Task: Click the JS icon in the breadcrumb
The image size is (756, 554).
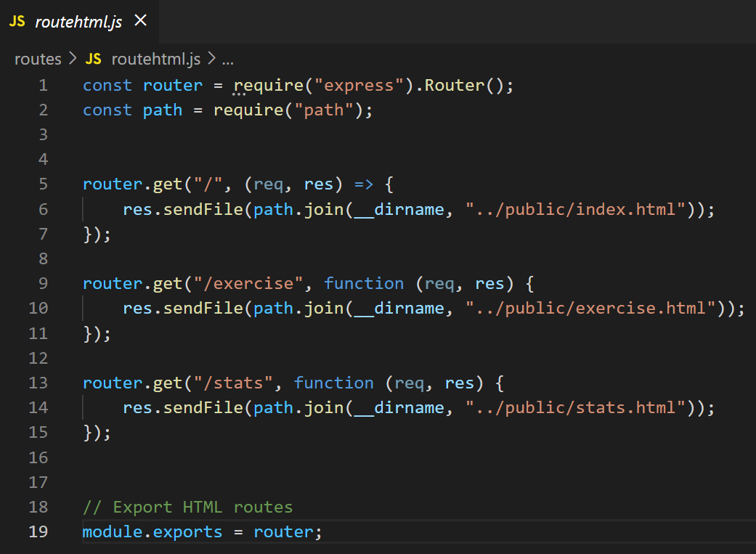Action: (93, 59)
